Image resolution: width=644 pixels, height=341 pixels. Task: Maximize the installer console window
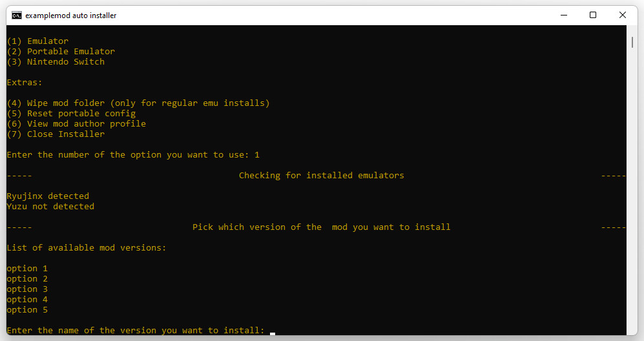click(592, 15)
